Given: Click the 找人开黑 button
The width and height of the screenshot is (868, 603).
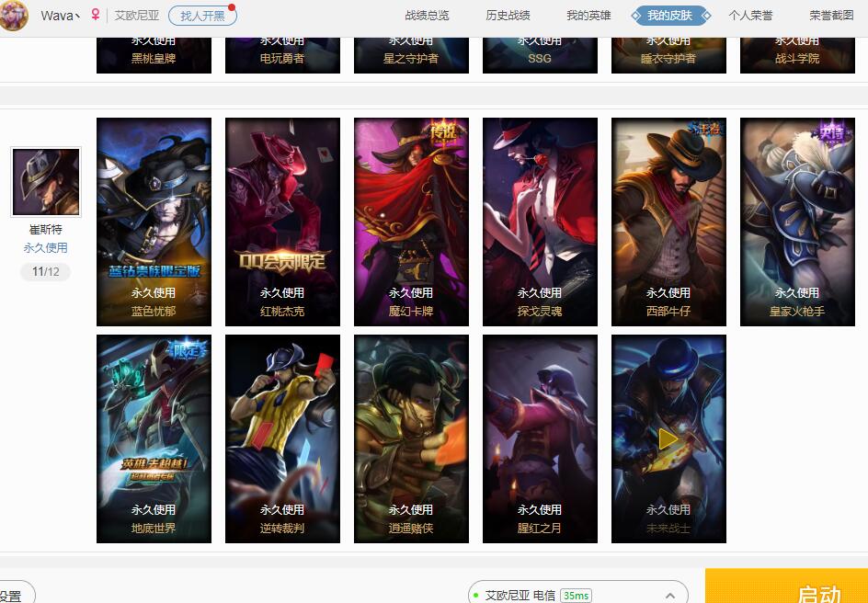Looking at the screenshot, I should pos(202,16).
